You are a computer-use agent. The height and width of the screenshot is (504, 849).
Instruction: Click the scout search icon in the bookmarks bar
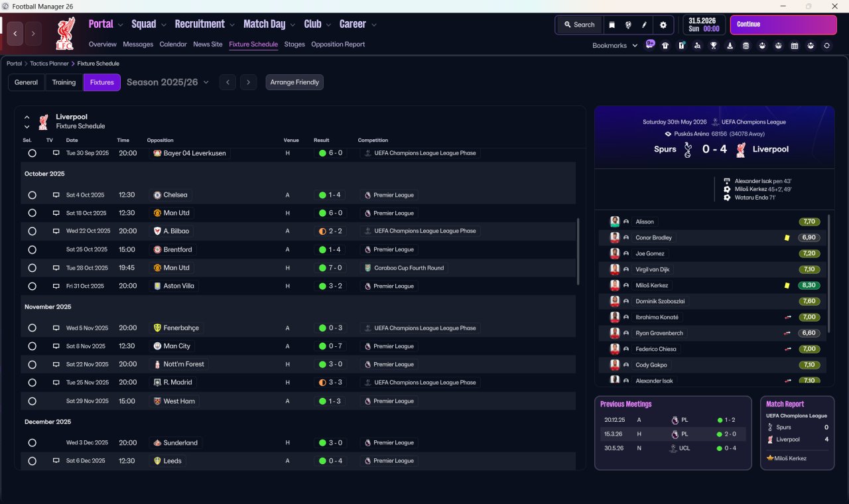click(x=698, y=46)
